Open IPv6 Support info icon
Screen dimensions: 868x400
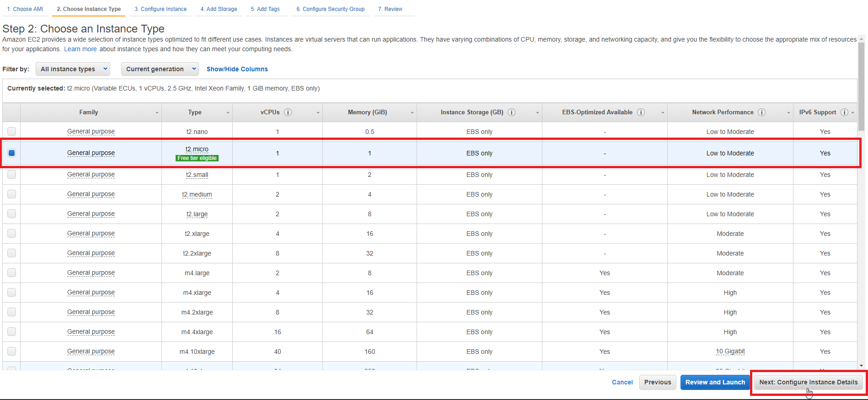[845, 112]
